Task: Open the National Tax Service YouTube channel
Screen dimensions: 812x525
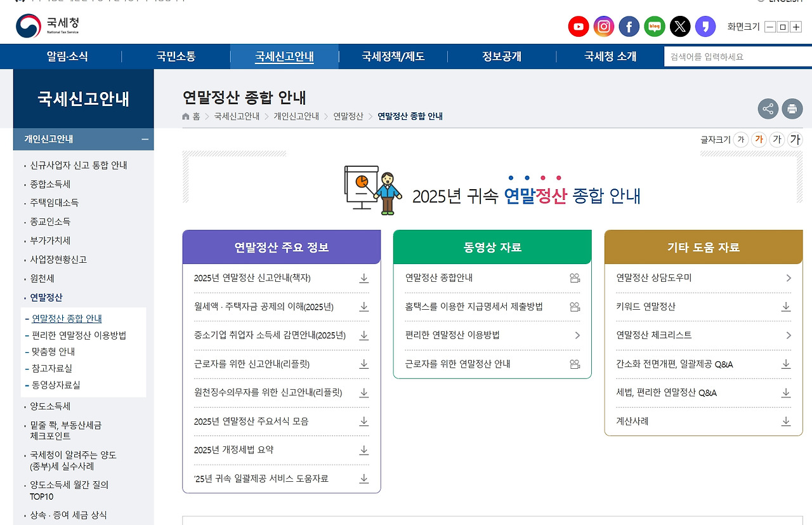Action: coord(578,26)
